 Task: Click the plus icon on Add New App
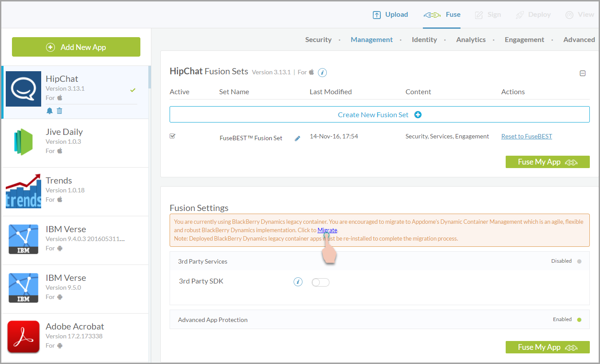50,47
